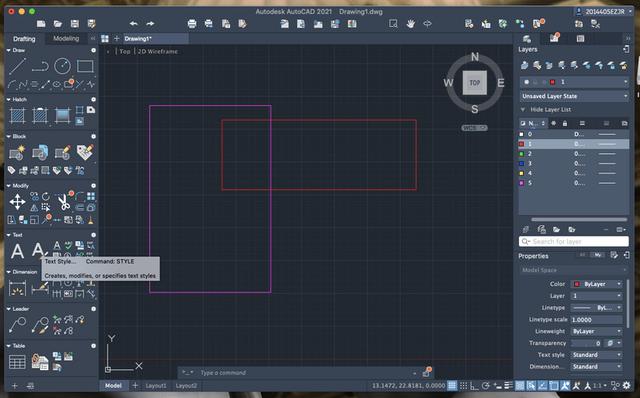The width and height of the screenshot is (640, 398).
Task: Click the Insert Block icon
Action: coord(40,152)
